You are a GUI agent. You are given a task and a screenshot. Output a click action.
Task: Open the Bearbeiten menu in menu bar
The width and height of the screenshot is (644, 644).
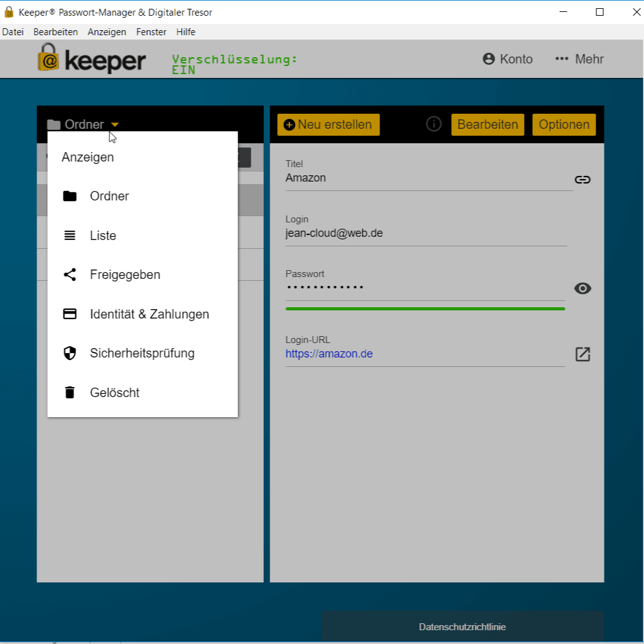coord(55,32)
